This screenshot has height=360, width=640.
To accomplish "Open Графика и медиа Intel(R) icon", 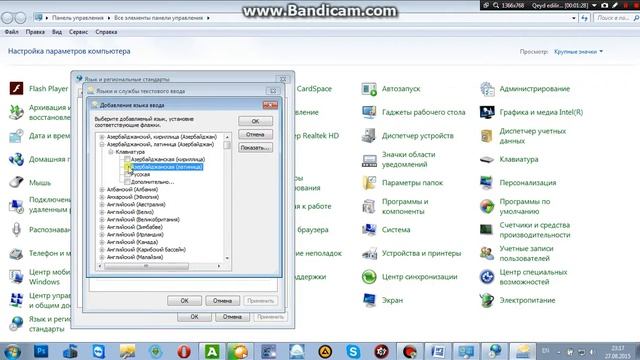I will click(531, 112).
